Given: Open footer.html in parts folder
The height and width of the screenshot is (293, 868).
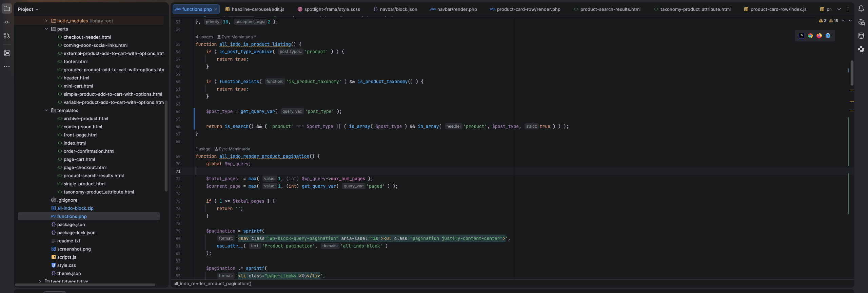Looking at the screenshot, I should coord(76,61).
